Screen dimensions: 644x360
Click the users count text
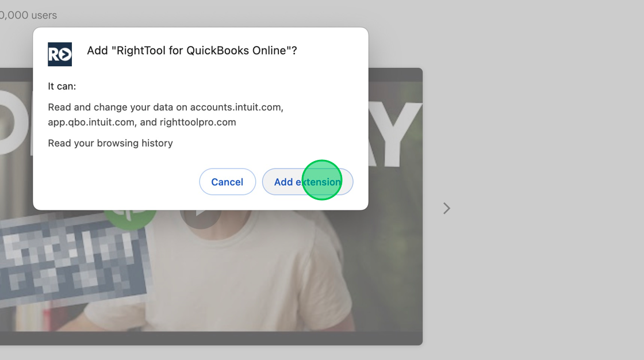click(28, 15)
